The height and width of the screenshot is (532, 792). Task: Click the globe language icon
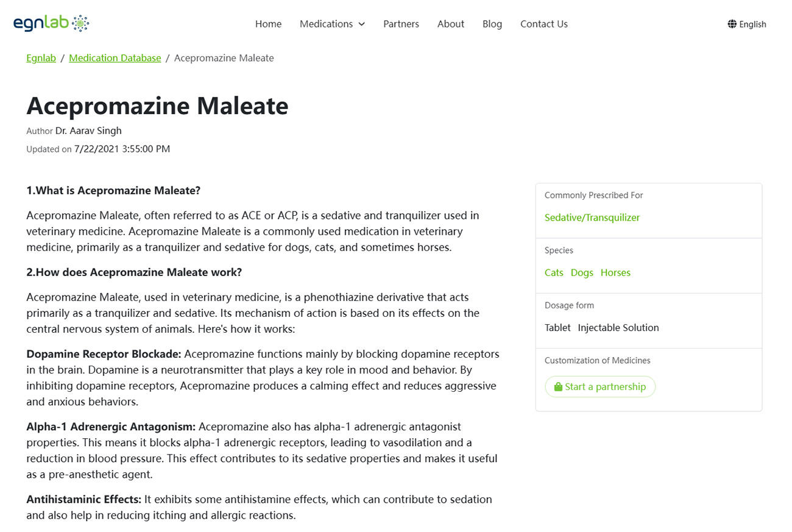pos(732,24)
